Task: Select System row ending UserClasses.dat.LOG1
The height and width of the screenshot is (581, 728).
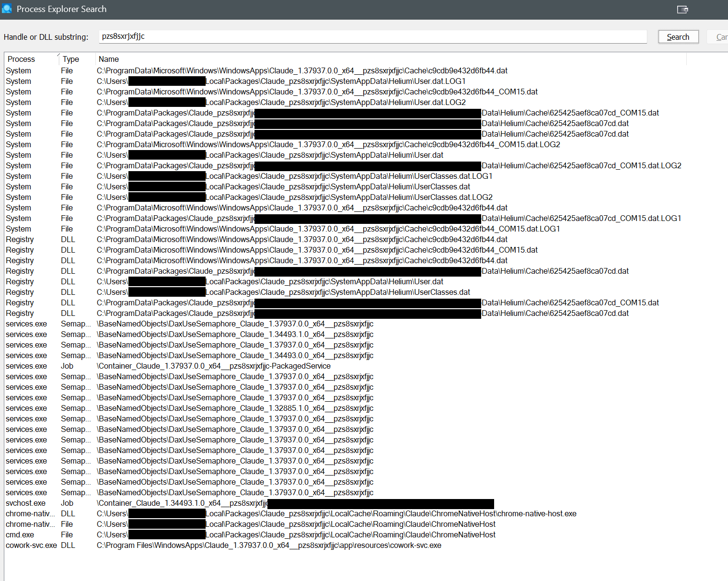Action: (x=346, y=176)
